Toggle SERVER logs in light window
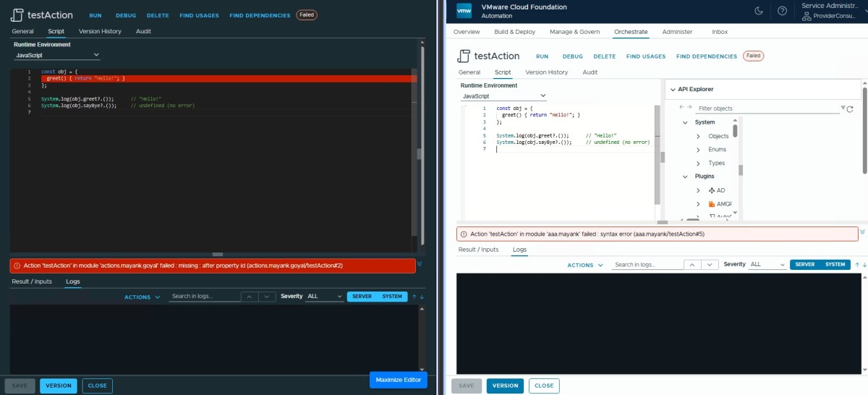This screenshot has width=868, height=395. pyautogui.click(x=805, y=265)
